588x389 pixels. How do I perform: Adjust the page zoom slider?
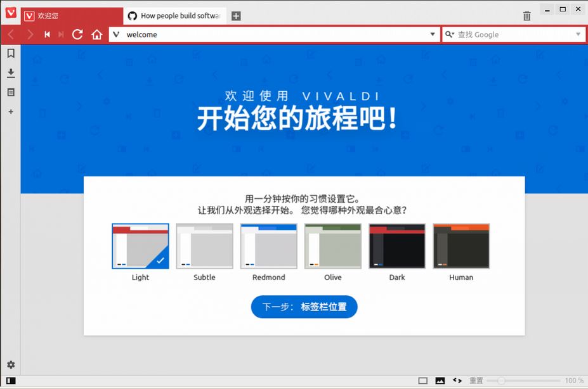[x=523, y=381]
